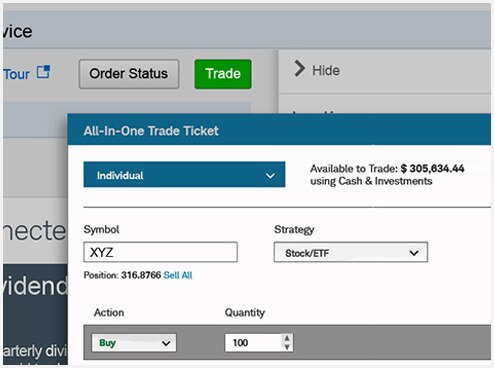Open the Action Buy dropdown
This screenshot has width=494, height=368.
pos(134,343)
